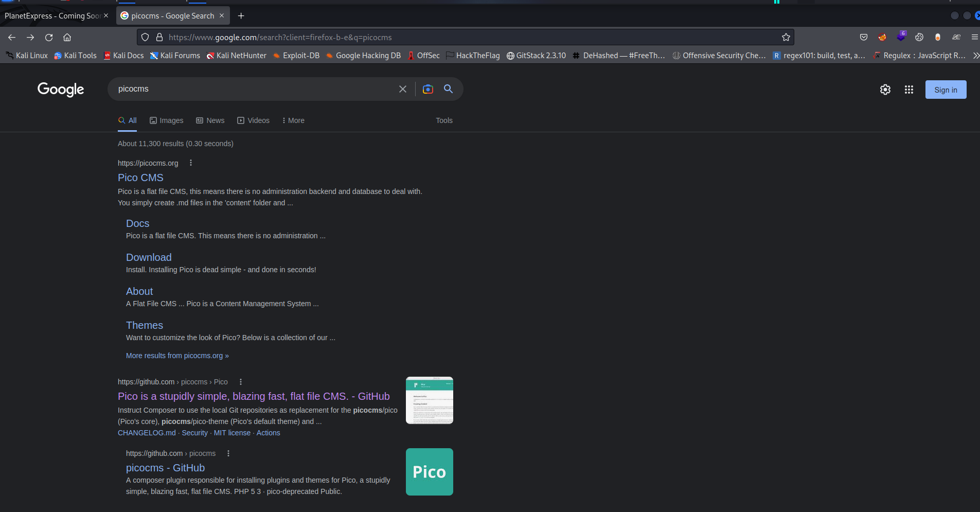Select the All results tab
Image resolution: width=980 pixels, height=512 pixels.
point(127,120)
